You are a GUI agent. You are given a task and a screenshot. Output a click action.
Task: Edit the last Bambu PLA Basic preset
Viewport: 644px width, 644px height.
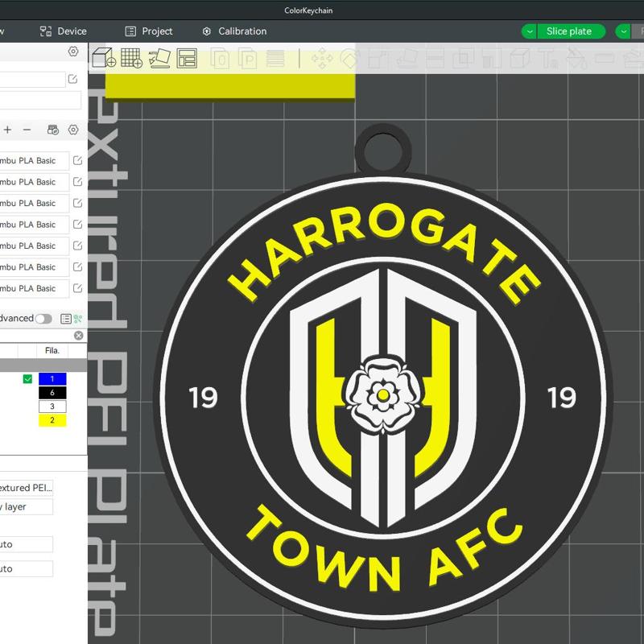click(77, 288)
